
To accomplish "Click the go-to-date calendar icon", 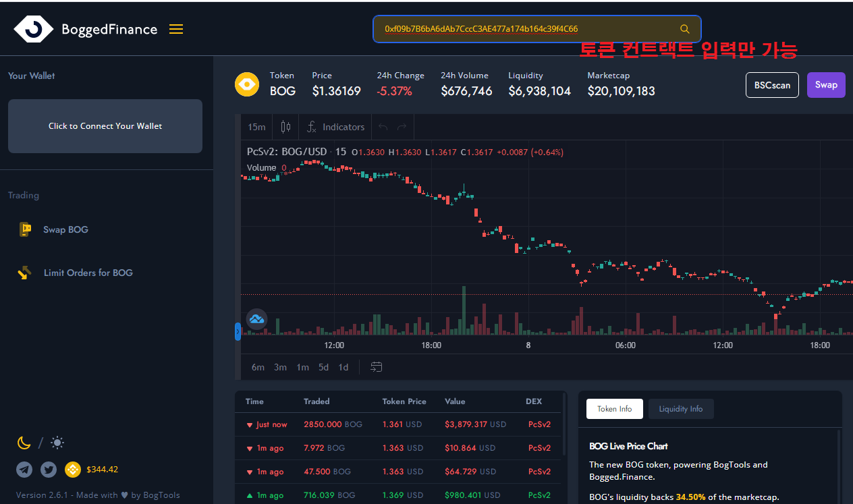I will pyautogui.click(x=377, y=367).
